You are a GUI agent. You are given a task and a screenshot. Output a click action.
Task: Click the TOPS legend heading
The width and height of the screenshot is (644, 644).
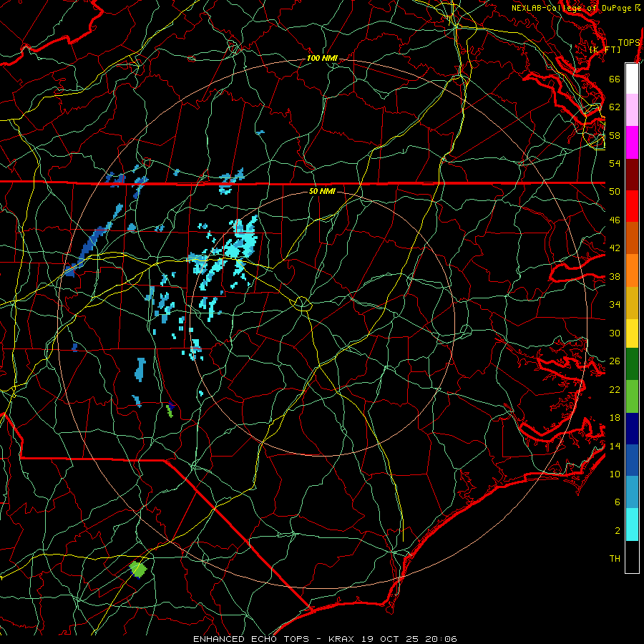(x=629, y=43)
